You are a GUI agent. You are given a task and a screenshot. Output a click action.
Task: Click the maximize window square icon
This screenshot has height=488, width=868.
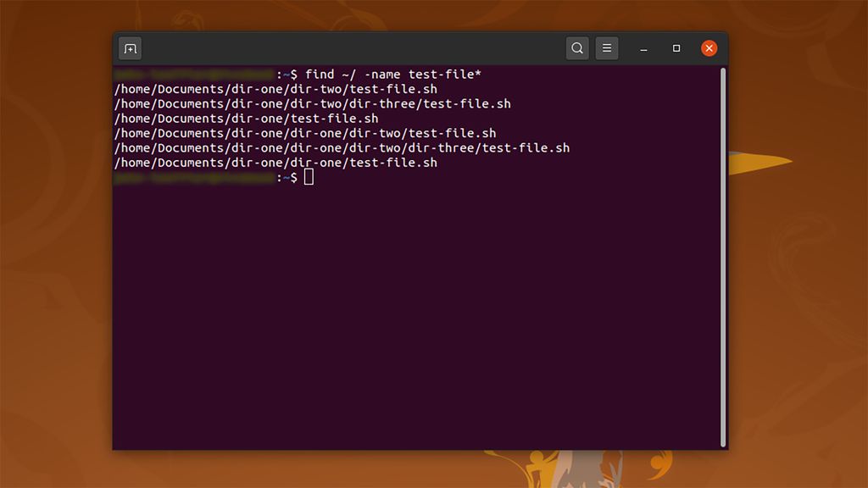pos(676,48)
